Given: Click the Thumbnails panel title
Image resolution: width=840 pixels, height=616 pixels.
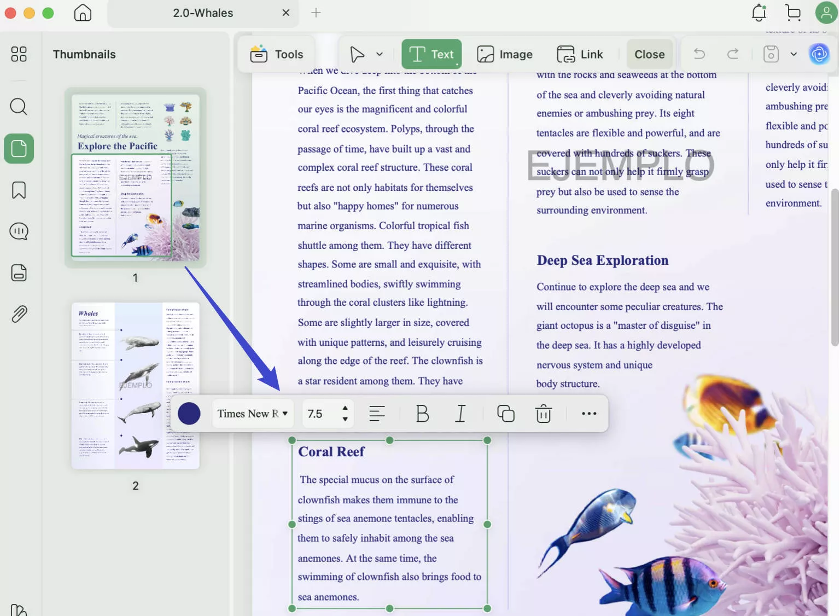Looking at the screenshot, I should [x=84, y=54].
